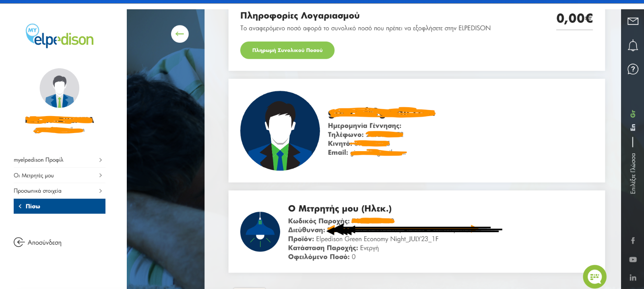644x289 pixels.
Task: Click the Elpedison Green Economy Night product text
Action: (x=377, y=239)
